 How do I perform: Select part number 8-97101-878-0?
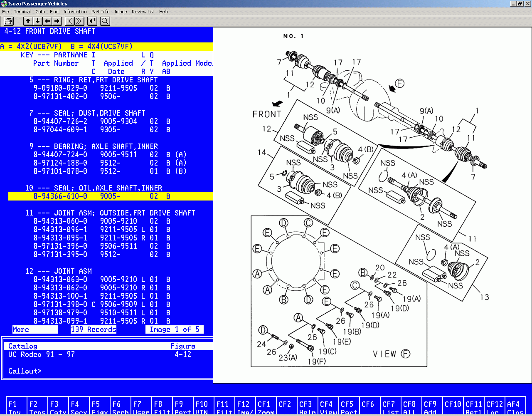tap(60, 171)
